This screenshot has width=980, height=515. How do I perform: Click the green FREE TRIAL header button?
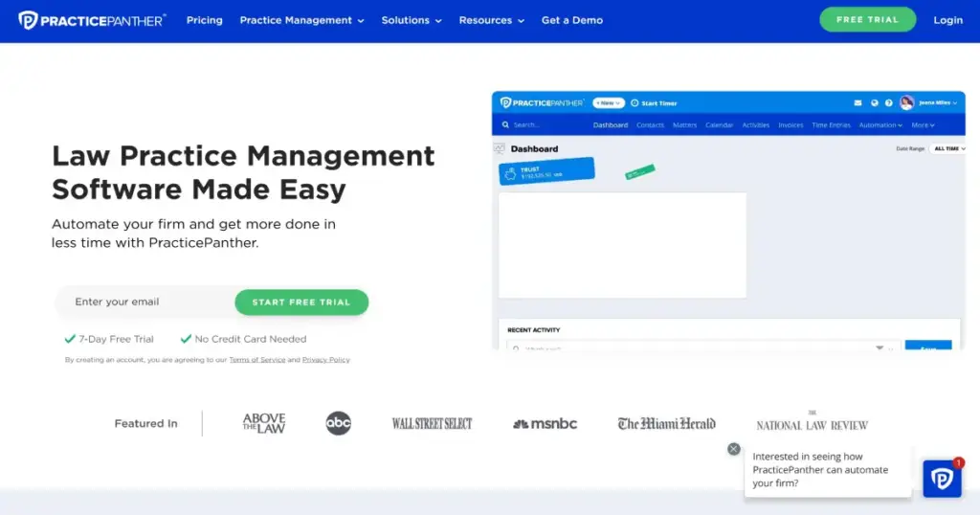coord(867,20)
